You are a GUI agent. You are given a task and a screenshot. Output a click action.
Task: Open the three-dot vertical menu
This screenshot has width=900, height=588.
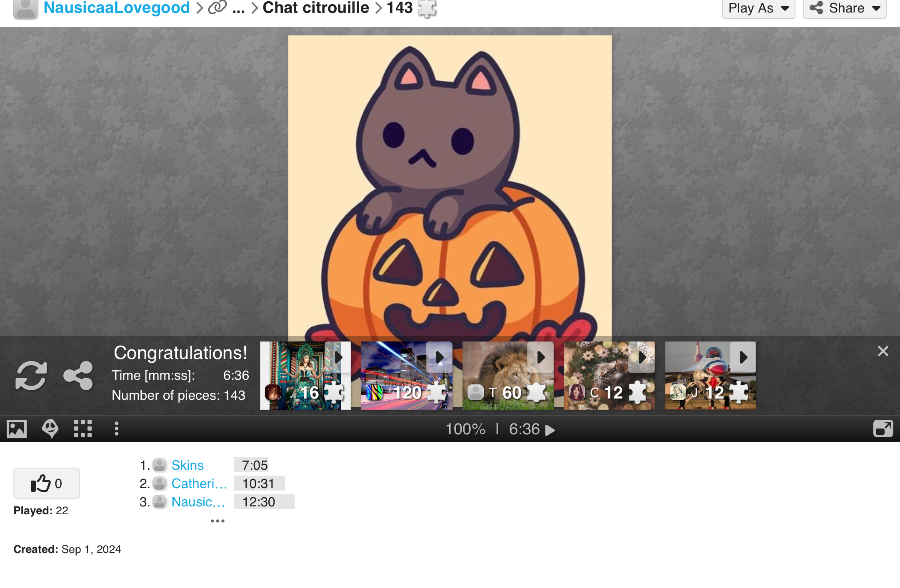click(x=117, y=429)
